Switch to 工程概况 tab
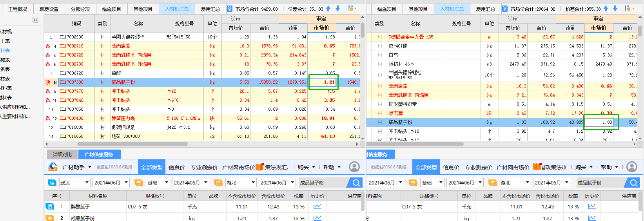Image resolution: width=644 pixels, height=221 pixels. (18, 9)
